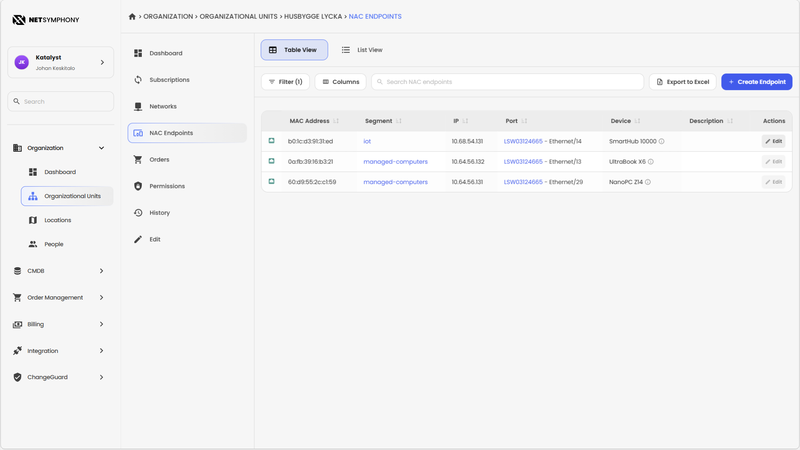
Task: Click info icon next to NanoPC Z14
Action: [648, 182]
